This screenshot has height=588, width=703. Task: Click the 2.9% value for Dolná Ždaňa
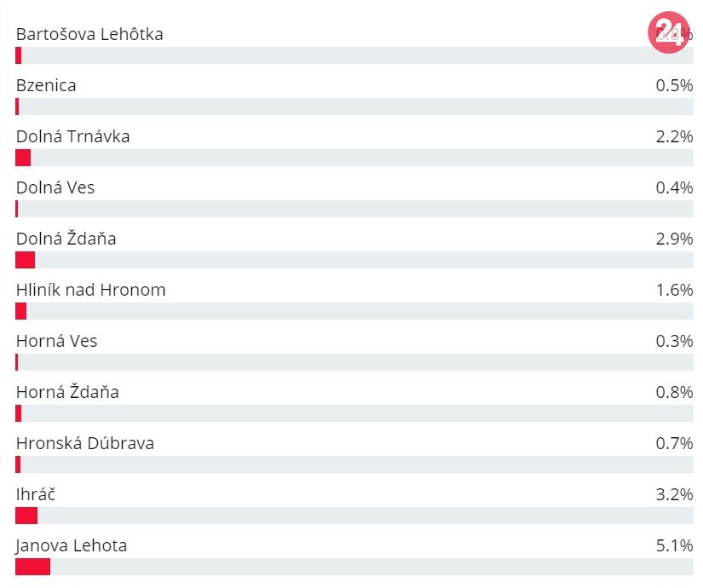(674, 239)
